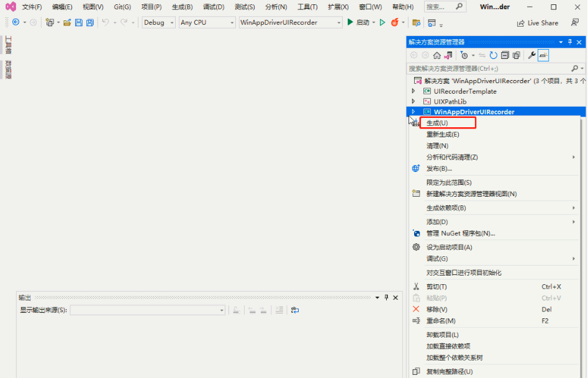The height and width of the screenshot is (378, 588).
Task: Open the 工具箱 side tab
Action: click(8, 45)
